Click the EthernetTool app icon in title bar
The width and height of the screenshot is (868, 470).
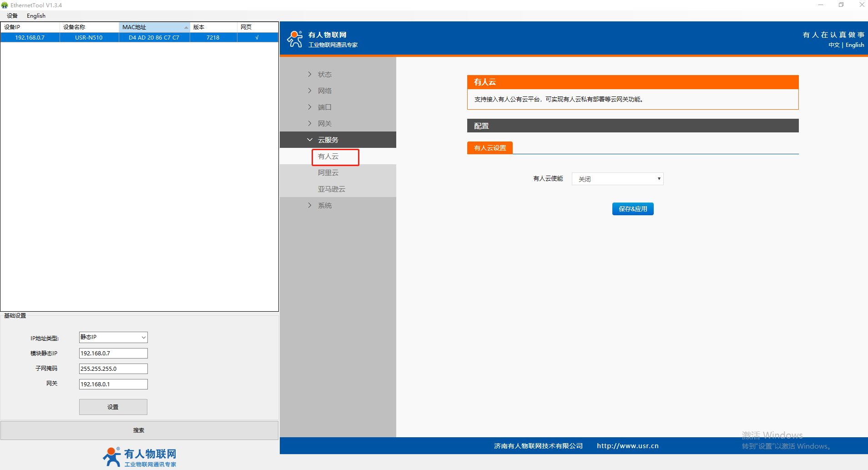click(5, 5)
